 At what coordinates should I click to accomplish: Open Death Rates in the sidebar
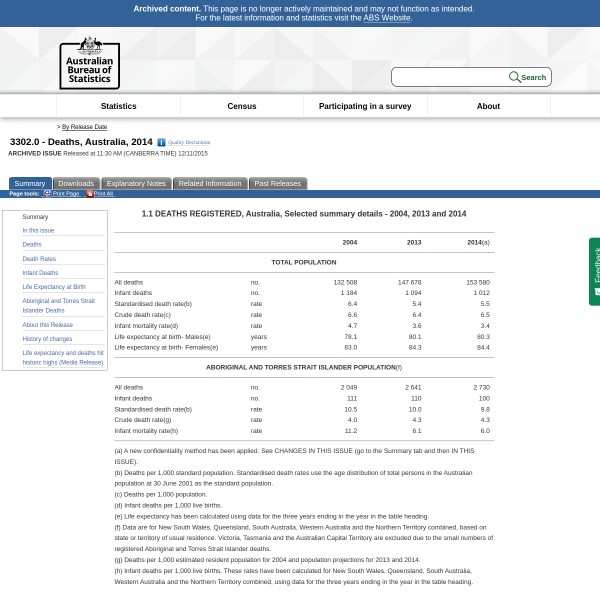(39, 259)
